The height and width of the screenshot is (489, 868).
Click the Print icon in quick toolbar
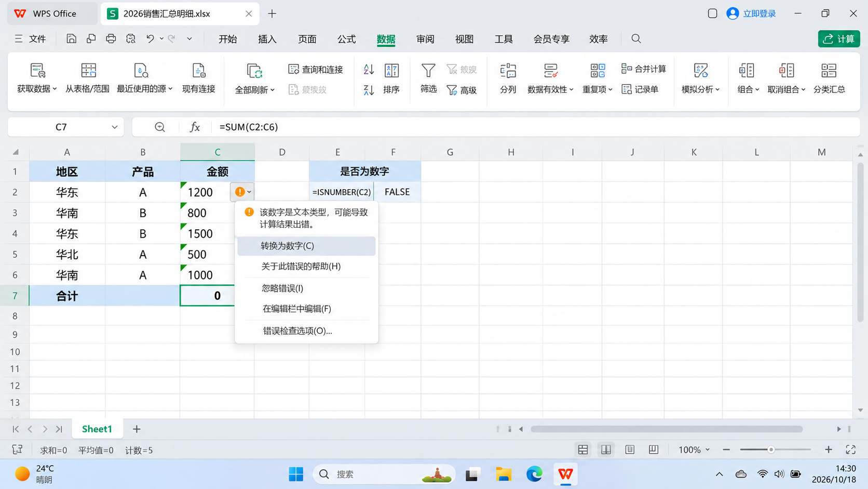(111, 38)
